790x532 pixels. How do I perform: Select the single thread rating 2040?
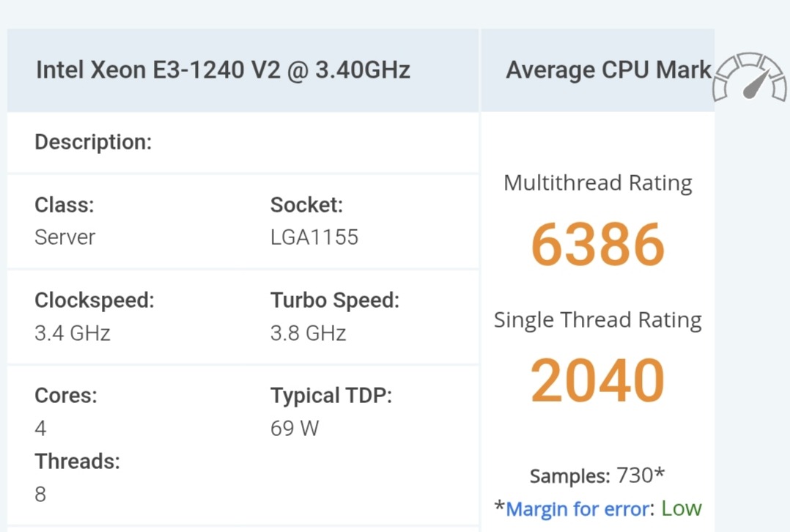597,381
